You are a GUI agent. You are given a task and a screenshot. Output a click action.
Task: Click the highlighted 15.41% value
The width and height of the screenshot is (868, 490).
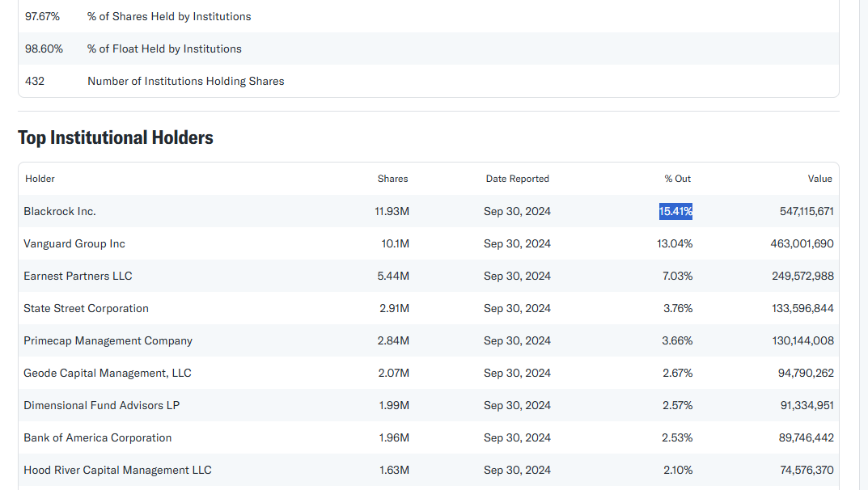675,211
